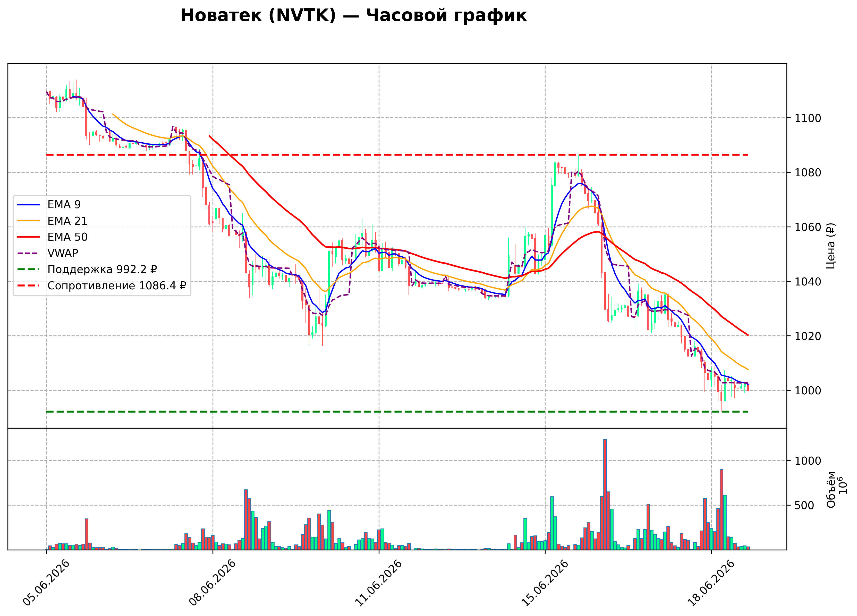Image resolution: width=857 pixels, height=616 pixels.
Task: Click the date label "05.06.2026"
Action: tap(46, 583)
